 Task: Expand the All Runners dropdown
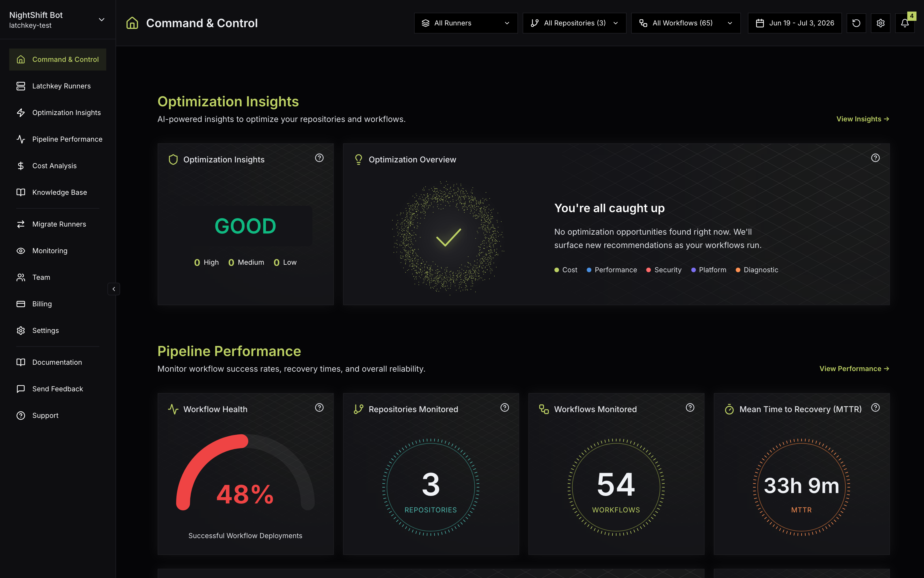pyautogui.click(x=465, y=23)
